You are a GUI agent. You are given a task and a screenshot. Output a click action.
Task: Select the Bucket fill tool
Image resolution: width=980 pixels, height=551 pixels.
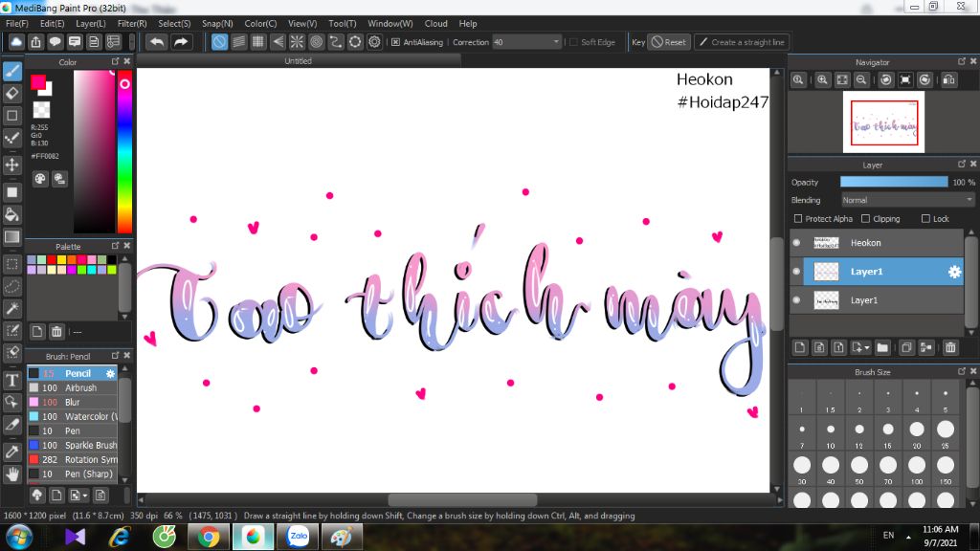tap(12, 213)
